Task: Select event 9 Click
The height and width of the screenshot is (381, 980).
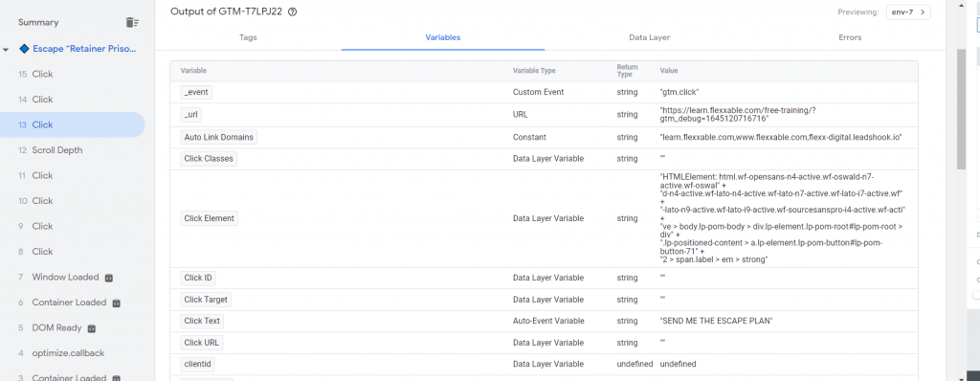Action: 73,226
